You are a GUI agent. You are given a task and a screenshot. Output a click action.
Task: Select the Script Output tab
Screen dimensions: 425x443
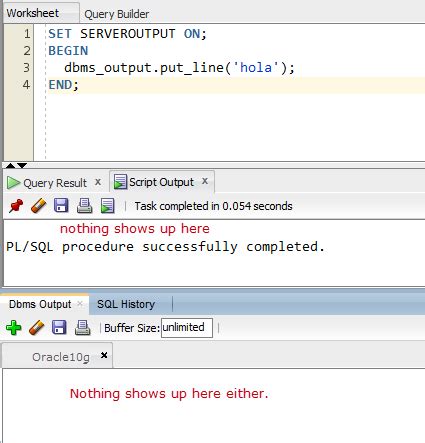pos(161,182)
